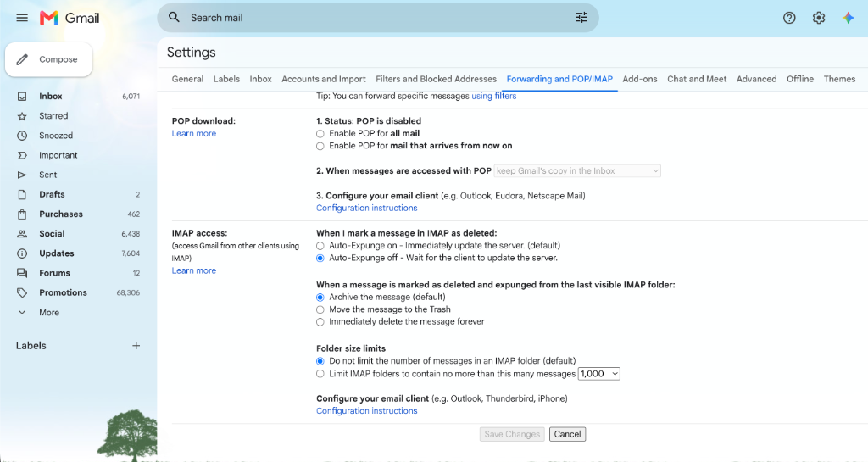The width and height of the screenshot is (868, 462).
Task: Expand the More chevron in sidebar
Action: (22, 313)
